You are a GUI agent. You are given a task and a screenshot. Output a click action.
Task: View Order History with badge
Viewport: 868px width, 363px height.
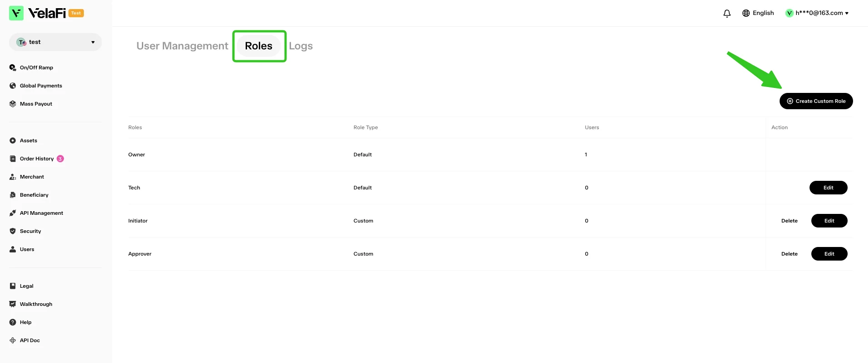(37, 159)
